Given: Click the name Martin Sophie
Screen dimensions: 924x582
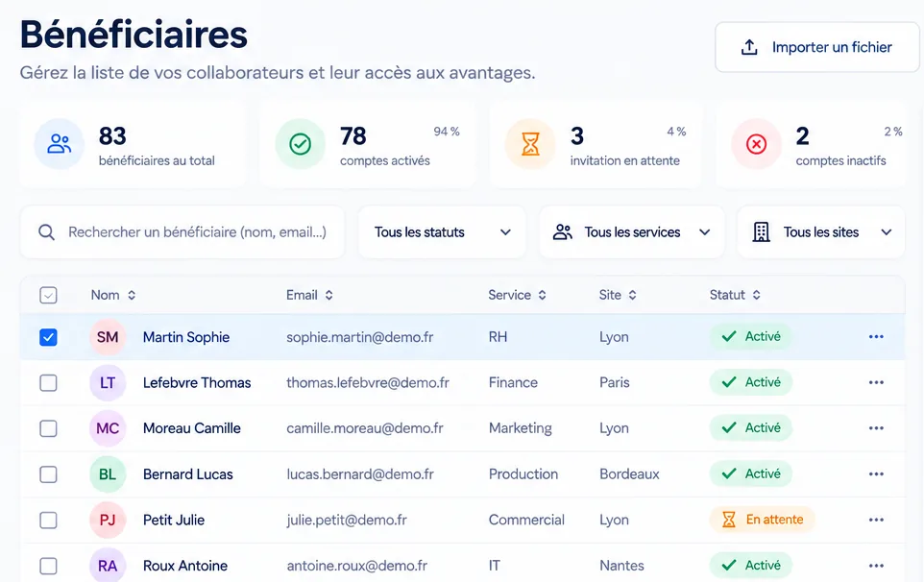Looking at the screenshot, I should click(186, 337).
